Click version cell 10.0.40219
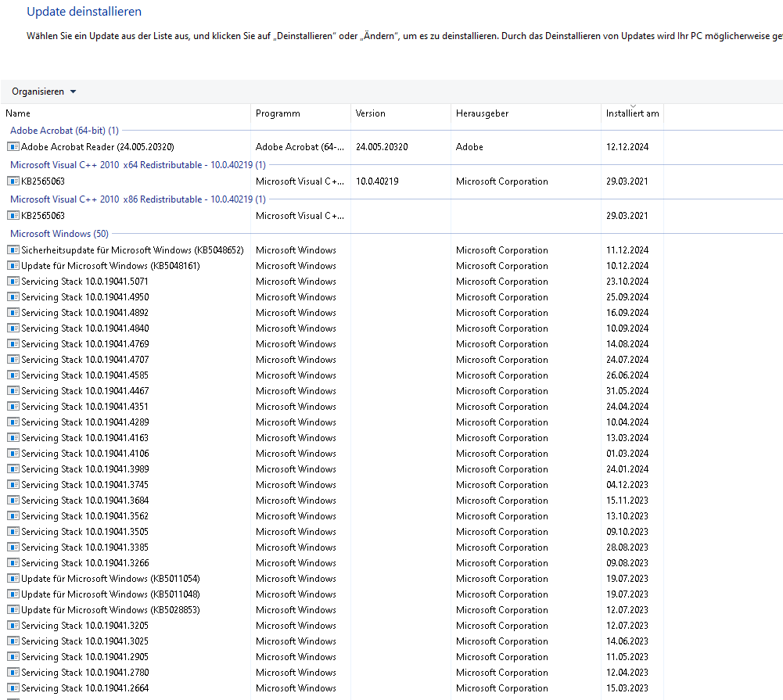 click(x=377, y=181)
